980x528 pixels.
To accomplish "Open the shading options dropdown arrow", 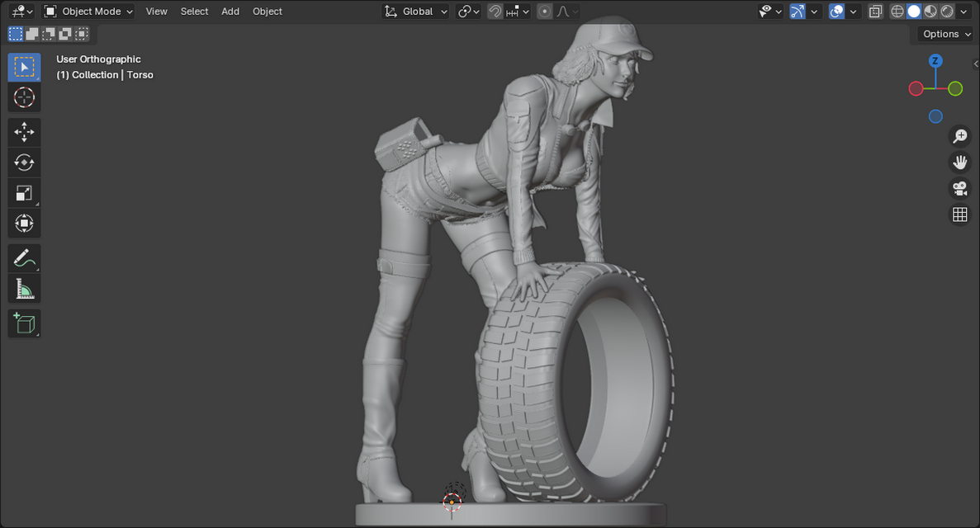I will pos(963,12).
